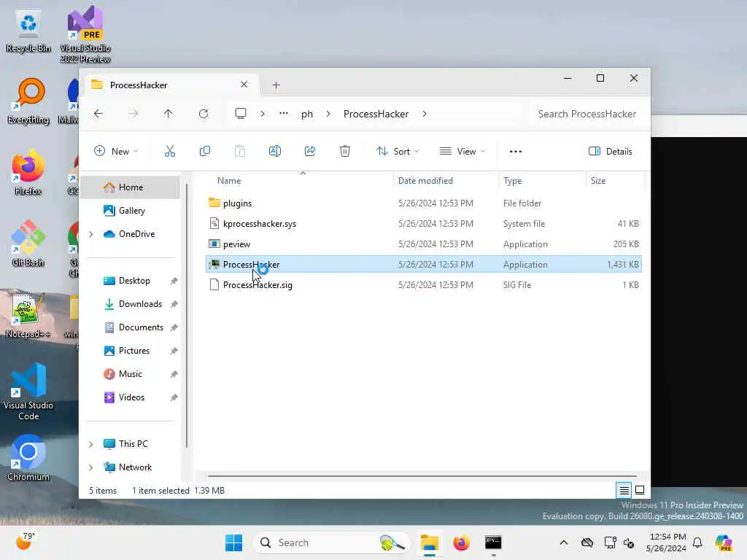Screen dimensions: 747x560
Task: Open the Recycle Bin desktop icon
Action: click(x=28, y=31)
